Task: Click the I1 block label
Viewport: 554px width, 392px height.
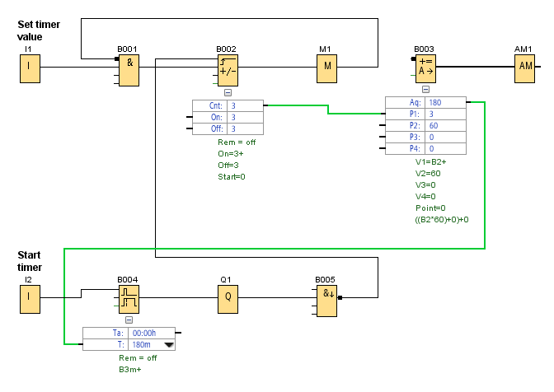Action: tap(28, 49)
